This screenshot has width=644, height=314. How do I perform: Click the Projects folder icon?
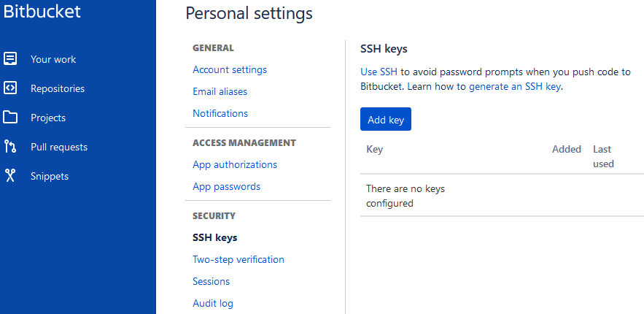click(10, 118)
